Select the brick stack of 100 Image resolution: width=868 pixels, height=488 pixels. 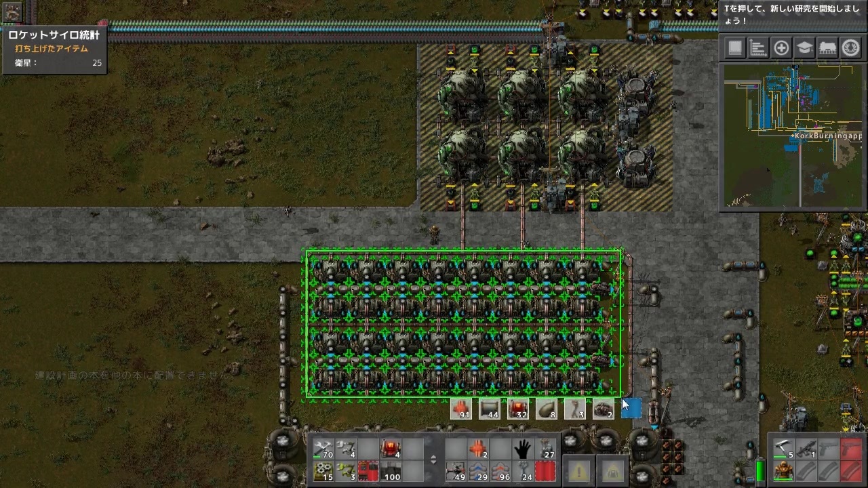tap(390, 470)
